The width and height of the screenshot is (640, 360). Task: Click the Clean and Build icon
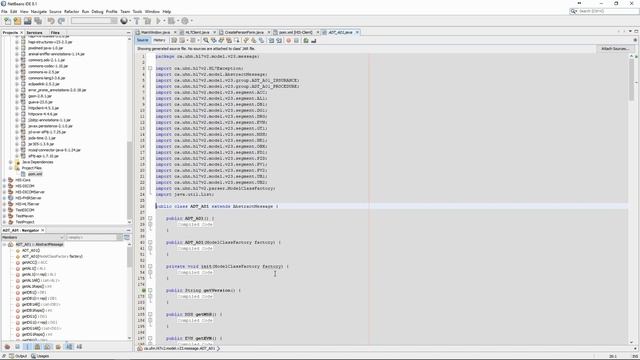coord(147,21)
